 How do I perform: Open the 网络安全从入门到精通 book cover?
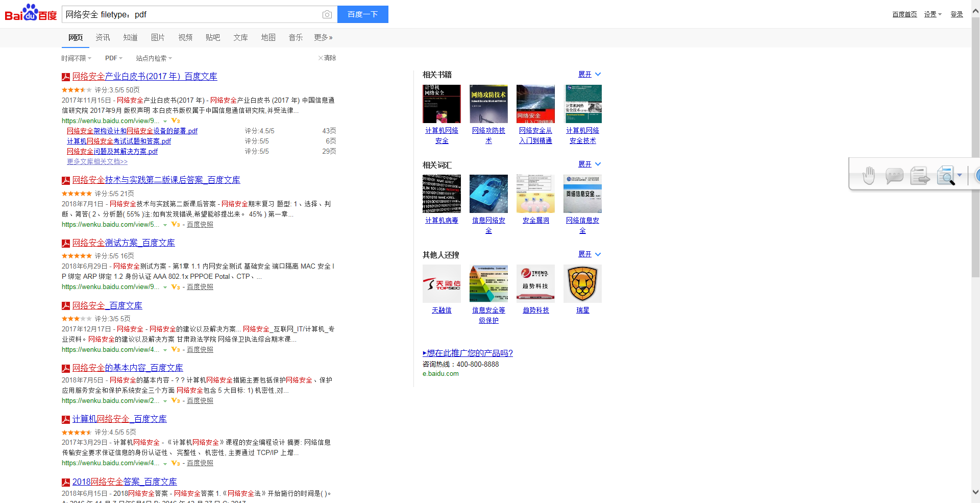(535, 104)
